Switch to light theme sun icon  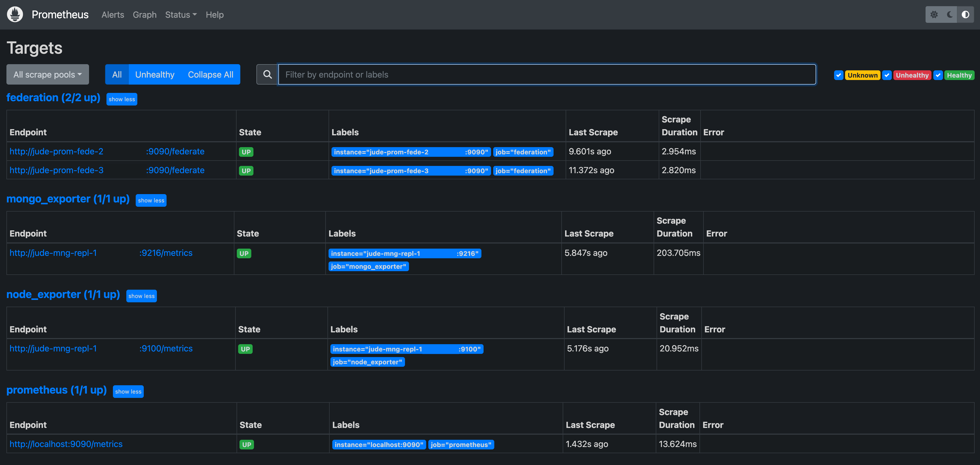coord(934,14)
